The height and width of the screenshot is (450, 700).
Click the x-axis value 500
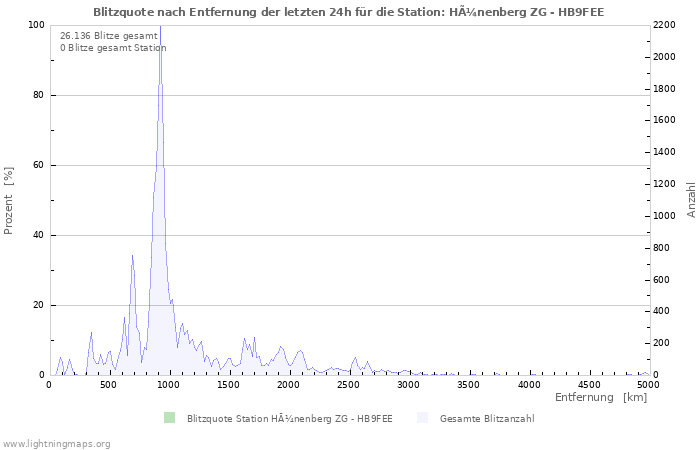[x=108, y=385]
